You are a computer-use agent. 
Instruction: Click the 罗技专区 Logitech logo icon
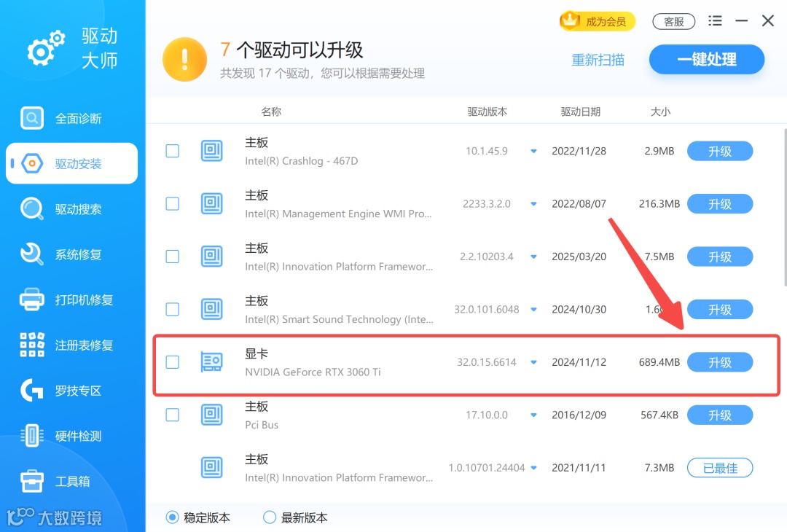(x=31, y=391)
